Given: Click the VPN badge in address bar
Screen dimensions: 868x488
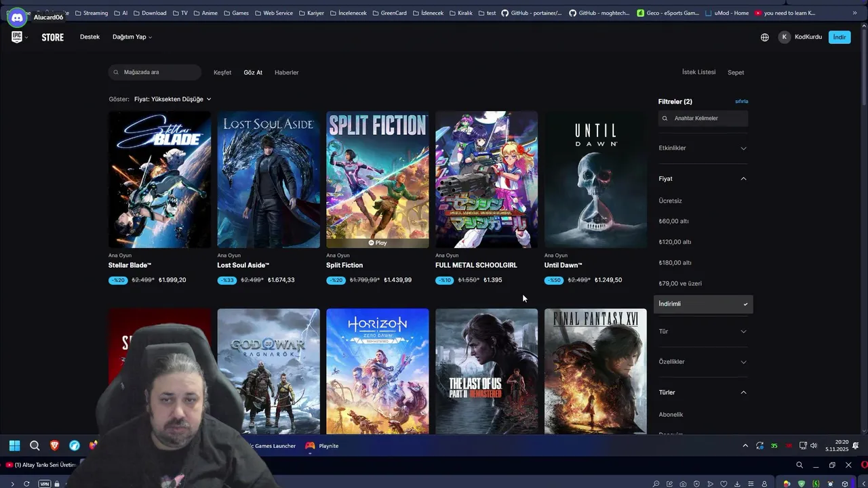Looking at the screenshot, I should (x=44, y=484).
